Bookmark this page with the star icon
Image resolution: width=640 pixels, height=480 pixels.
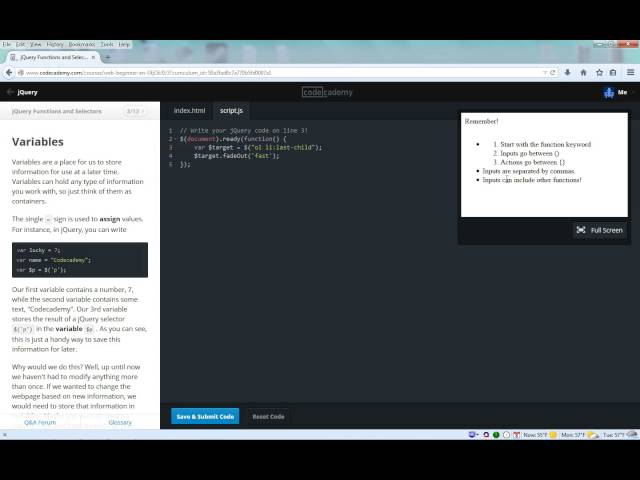599,72
